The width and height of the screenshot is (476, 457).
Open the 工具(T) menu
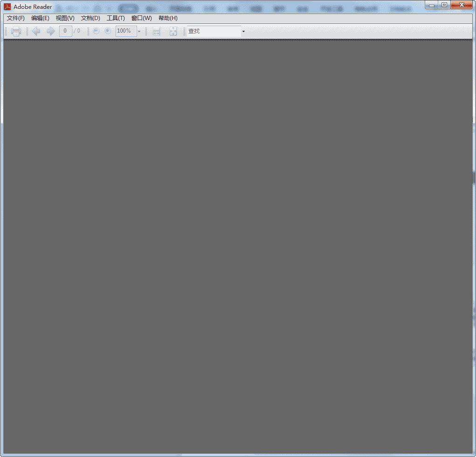[116, 18]
